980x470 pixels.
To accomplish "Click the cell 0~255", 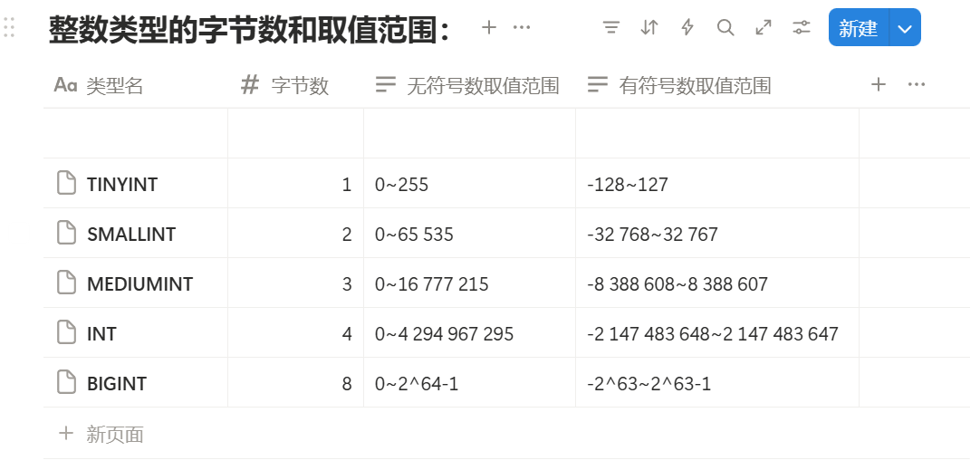I will [x=469, y=183].
